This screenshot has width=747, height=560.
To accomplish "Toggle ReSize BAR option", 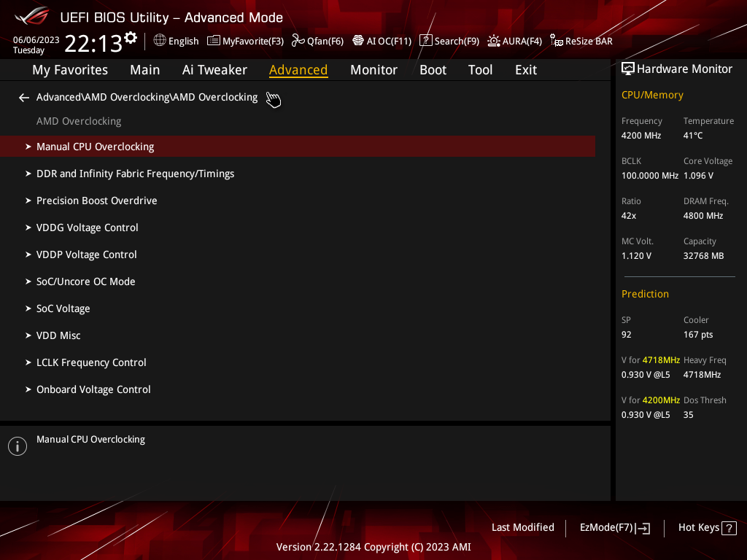I will click(x=589, y=41).
